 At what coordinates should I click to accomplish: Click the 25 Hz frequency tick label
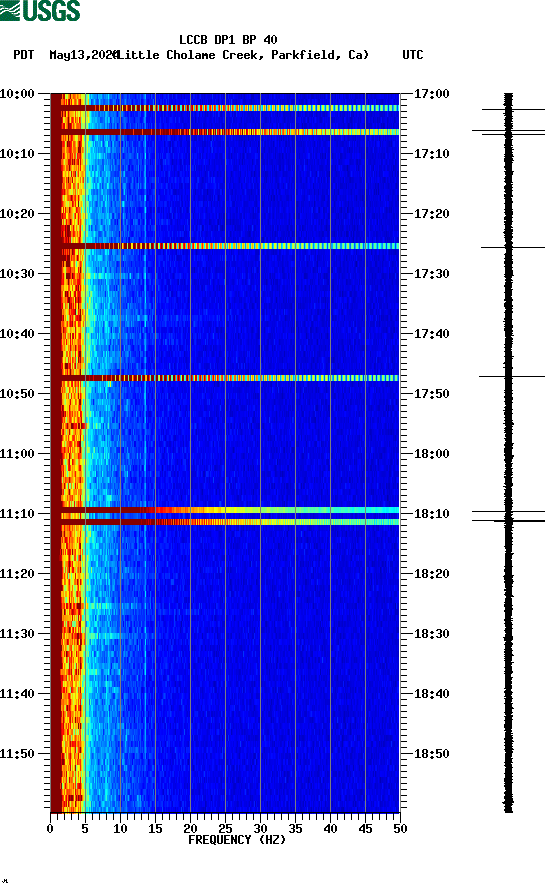[x=225, y=829]
